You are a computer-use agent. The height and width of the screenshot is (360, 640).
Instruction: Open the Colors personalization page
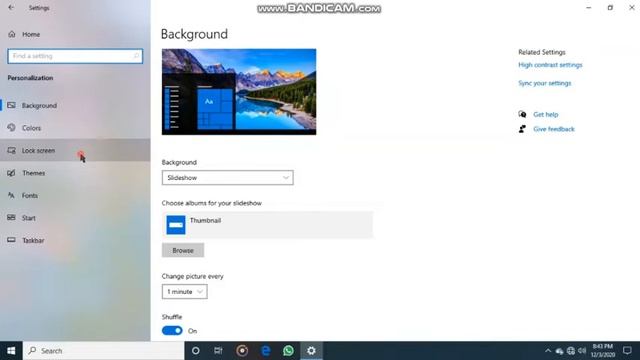75,128
